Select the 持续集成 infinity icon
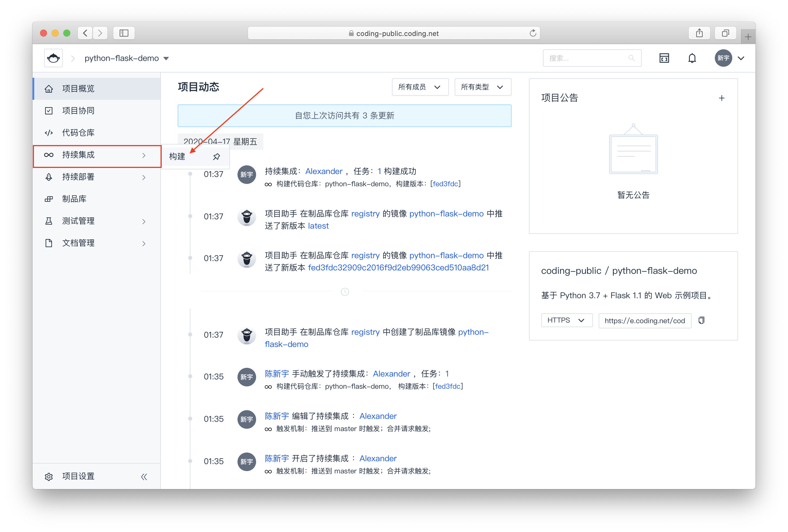Image resolution: width=788 pixels, height=532 pixels. tap(48, 155)
